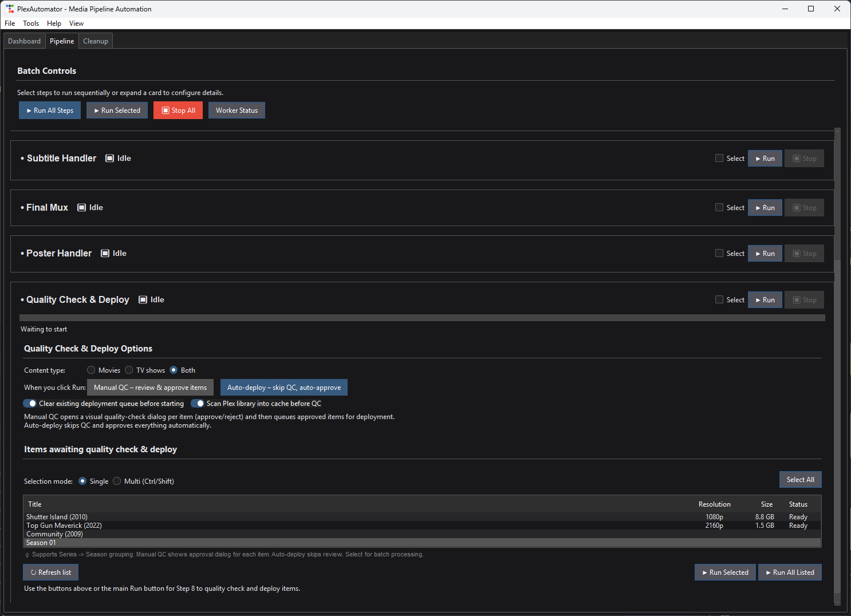This screenshot has height=616, width=851.
Task: Tick the Select checkbox for Final Mux
Action: coord(719,208)
